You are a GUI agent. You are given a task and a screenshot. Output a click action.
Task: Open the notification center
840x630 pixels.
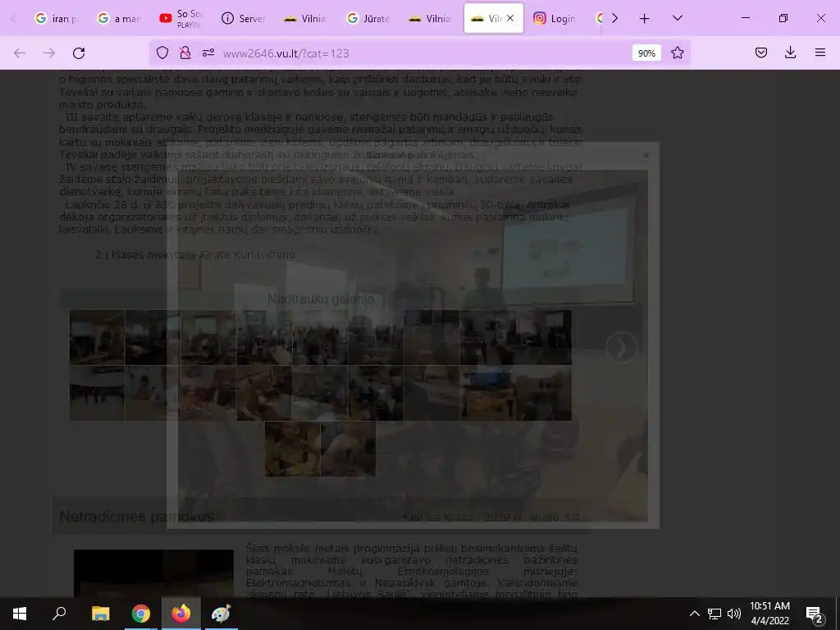pos(815,614)
